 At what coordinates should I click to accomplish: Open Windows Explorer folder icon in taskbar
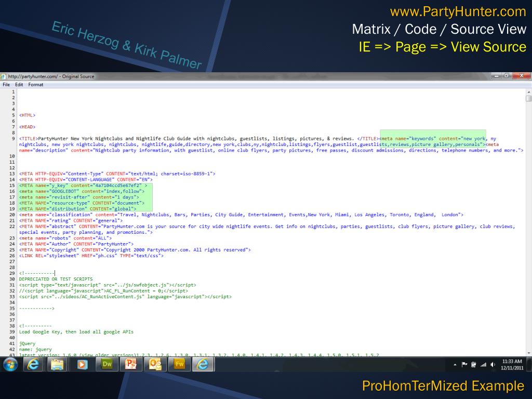[x=57, y=365]
